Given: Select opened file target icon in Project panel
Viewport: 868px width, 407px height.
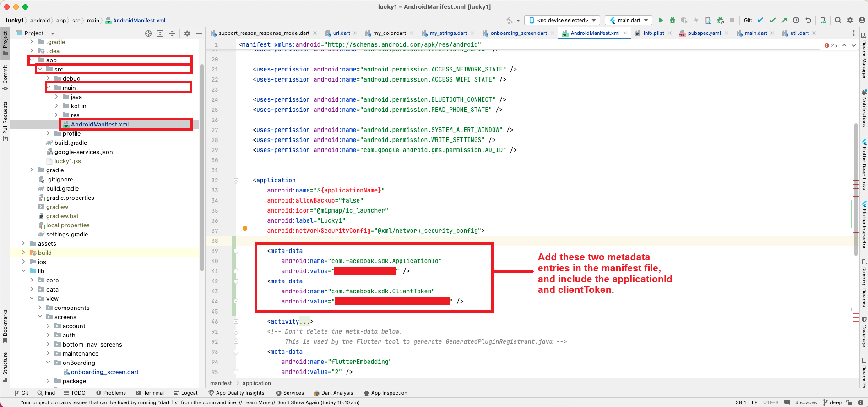Looking at the screenshot, I should 148,33.
